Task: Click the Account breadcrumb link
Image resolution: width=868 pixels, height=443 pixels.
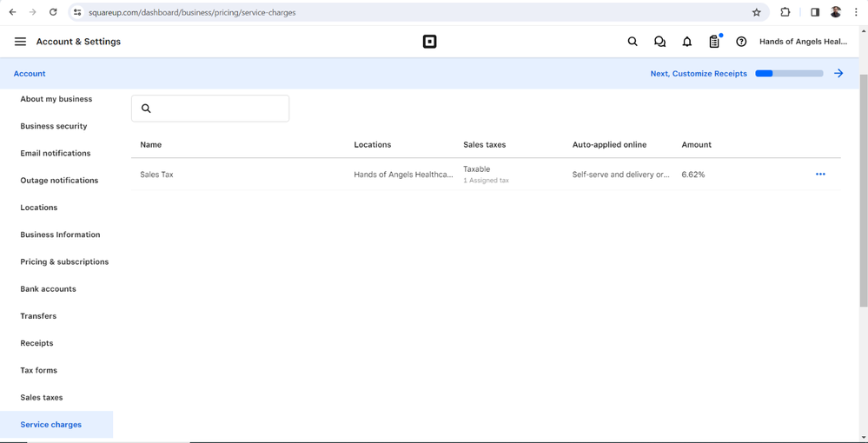Action: coord(30,74)
